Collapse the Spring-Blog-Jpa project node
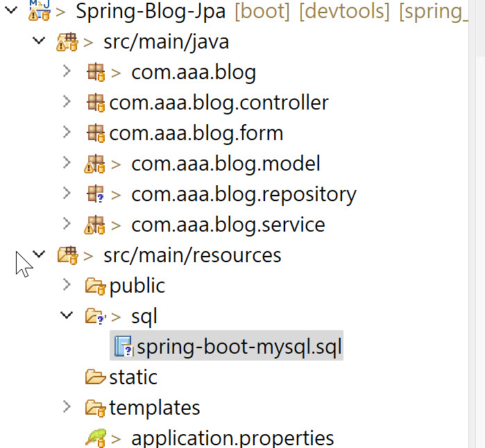Screen dimensions: 485x448 pyautogui.click(x=11, y=10)
